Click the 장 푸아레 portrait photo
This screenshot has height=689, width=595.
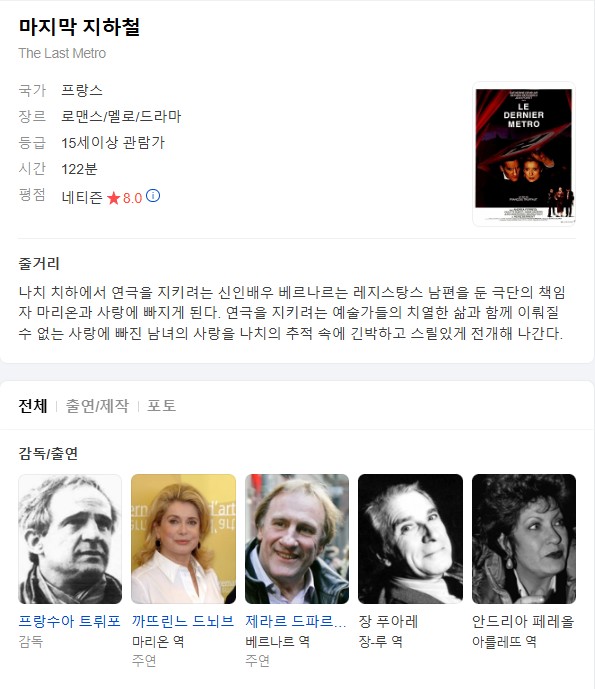410,539
